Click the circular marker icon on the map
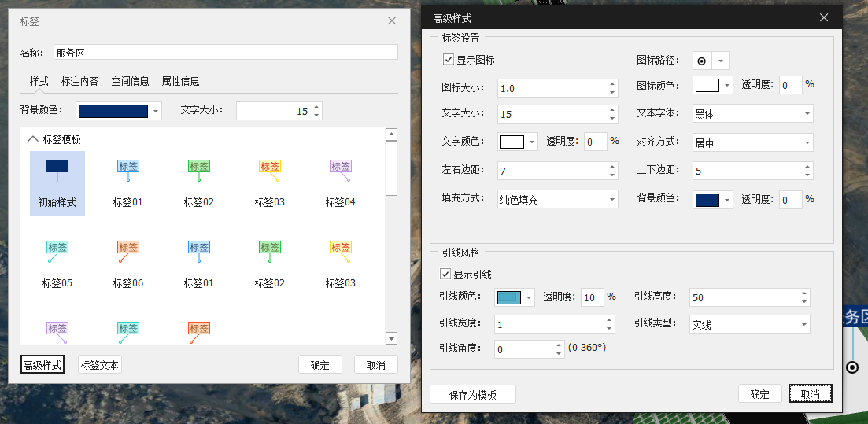Image resolution: width=868 pixels, height=424 pixels. 851,367
